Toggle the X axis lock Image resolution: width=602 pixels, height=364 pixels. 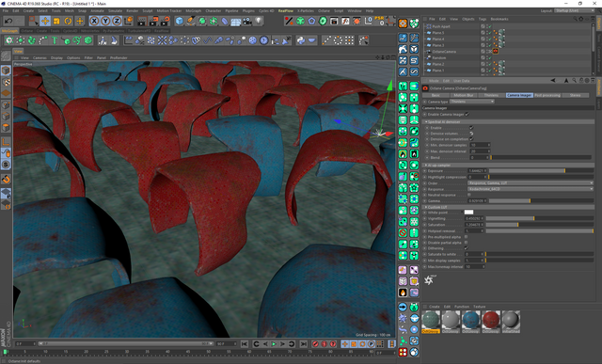pos(94,21)
